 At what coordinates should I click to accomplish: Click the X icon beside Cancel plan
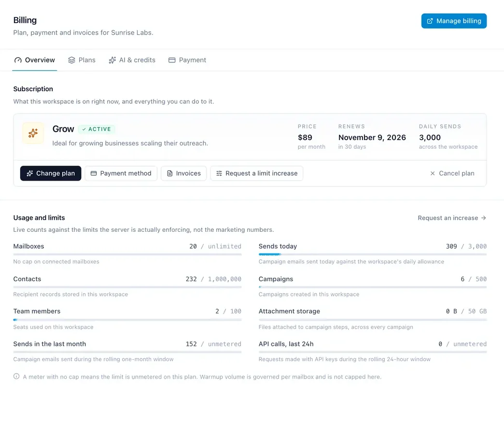coord(433,173)
